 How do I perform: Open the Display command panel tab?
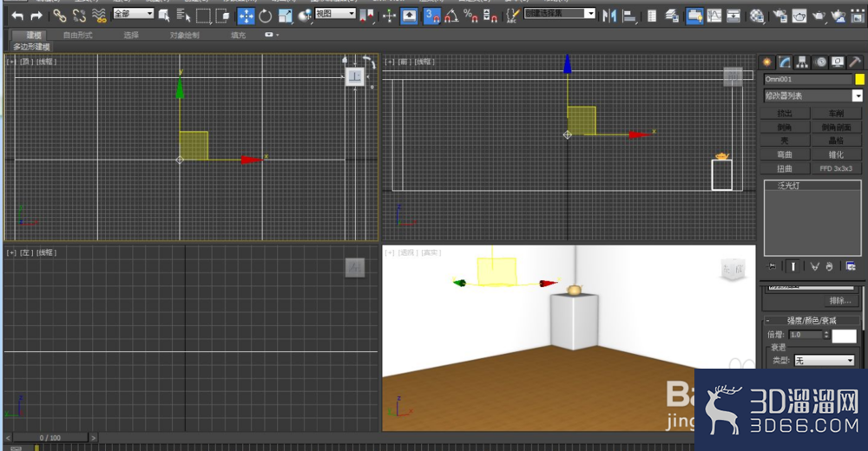[838, 62]
